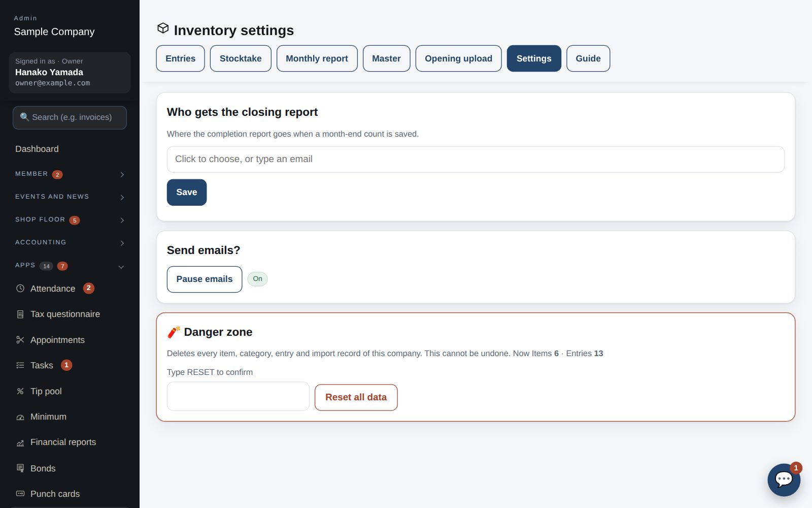This screenshot has height=508, width=812.
Task: Switch to the Stocktake tab
Action: [x=241, y=58]
